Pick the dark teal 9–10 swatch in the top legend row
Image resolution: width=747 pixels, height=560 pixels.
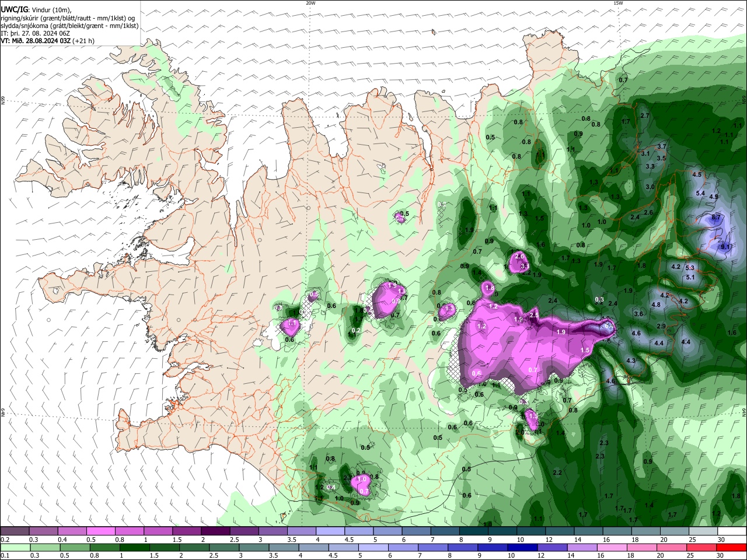pos(502,531)
